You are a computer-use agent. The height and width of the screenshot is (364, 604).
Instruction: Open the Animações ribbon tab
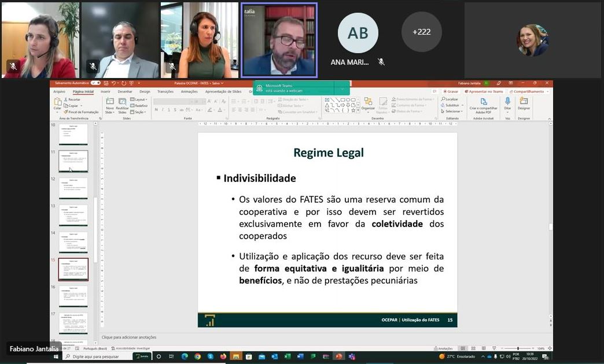(x=189, y=91)
